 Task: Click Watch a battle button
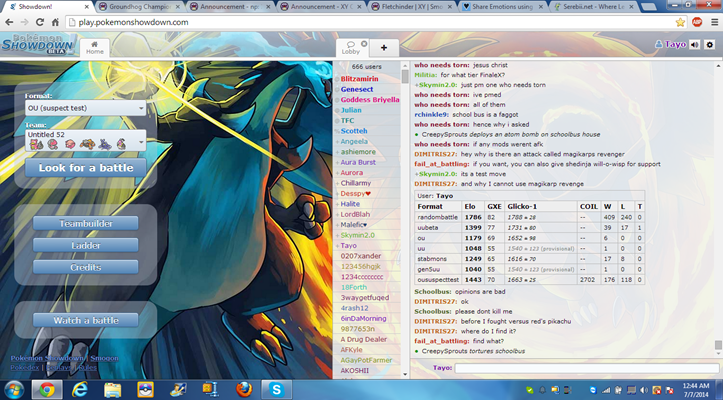point(86,320)
